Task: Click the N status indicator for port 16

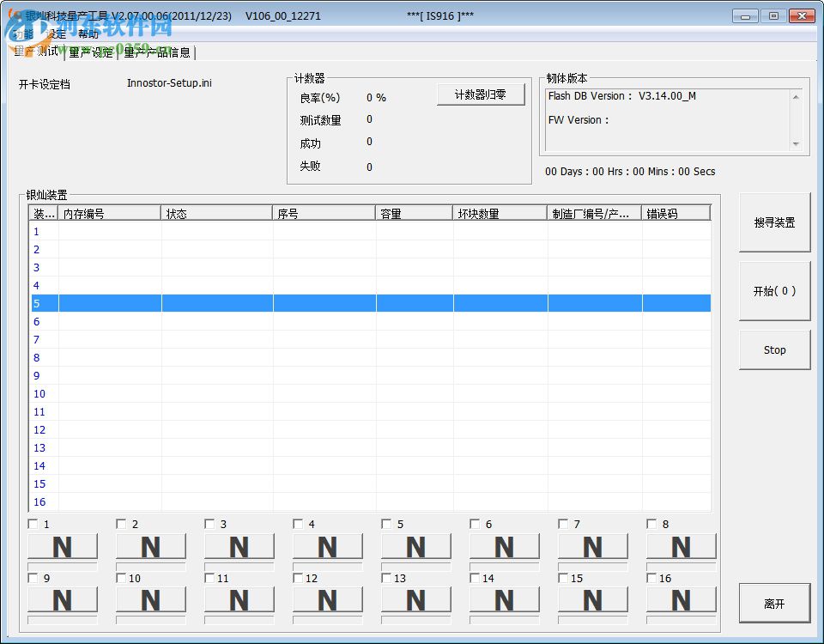Action: pyautogui.click(x=680, y=600)
